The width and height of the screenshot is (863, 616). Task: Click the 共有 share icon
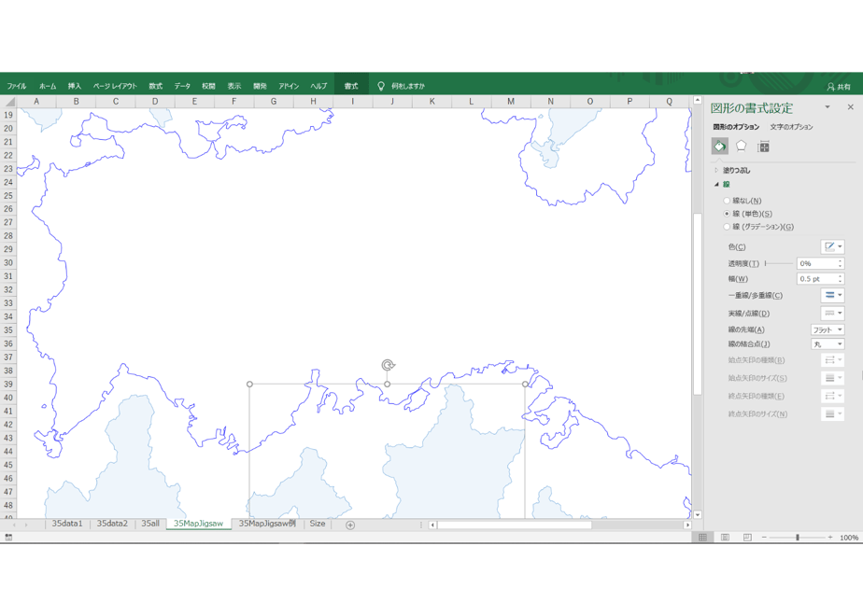pos(838,87)
